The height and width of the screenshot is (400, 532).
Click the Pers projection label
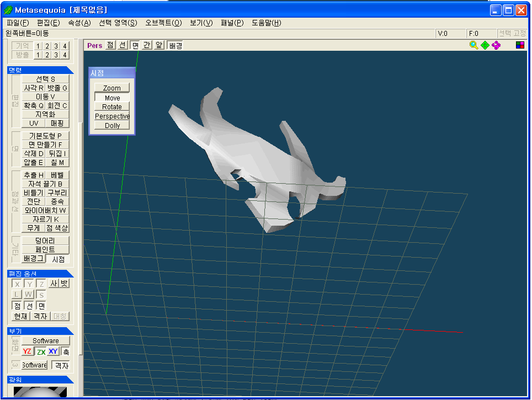(94, 45)
